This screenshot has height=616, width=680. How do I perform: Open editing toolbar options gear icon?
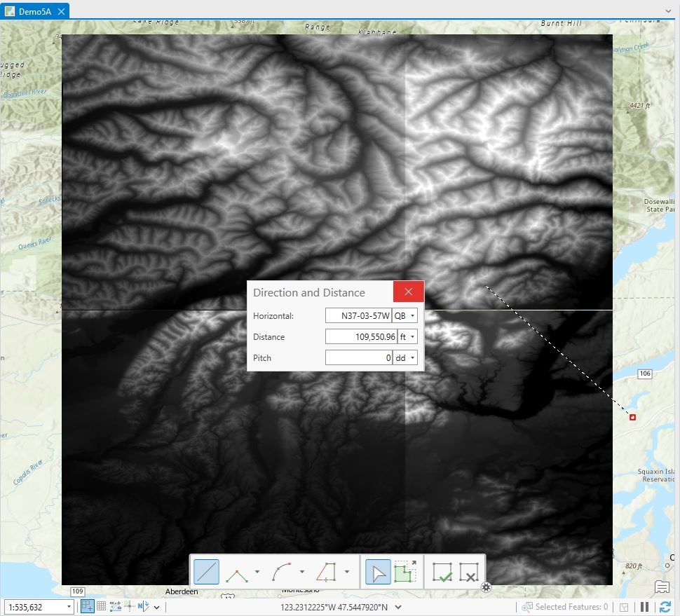pyautogui.click(x=486, y=587)
